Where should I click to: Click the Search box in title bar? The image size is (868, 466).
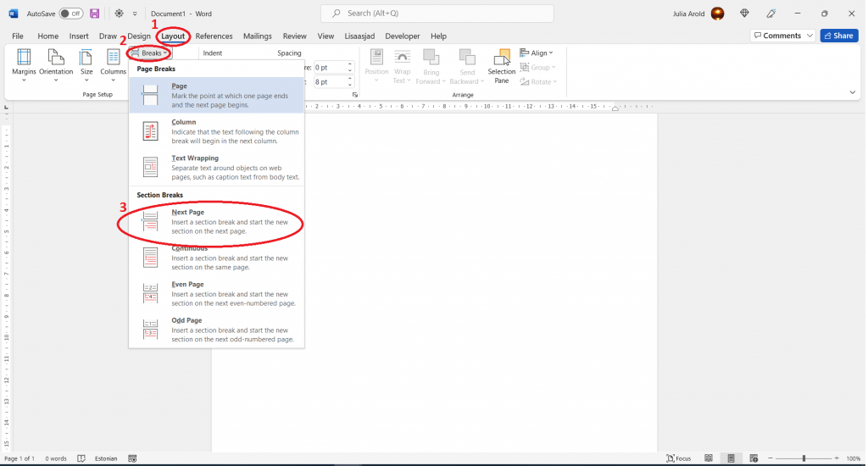(437, 14)
